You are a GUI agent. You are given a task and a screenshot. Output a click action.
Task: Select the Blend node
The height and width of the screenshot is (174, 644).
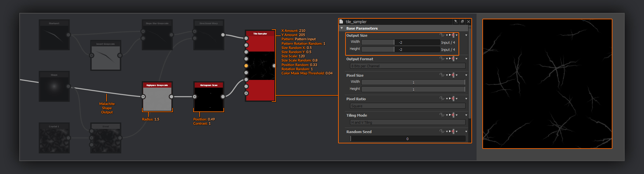(106, 138)
